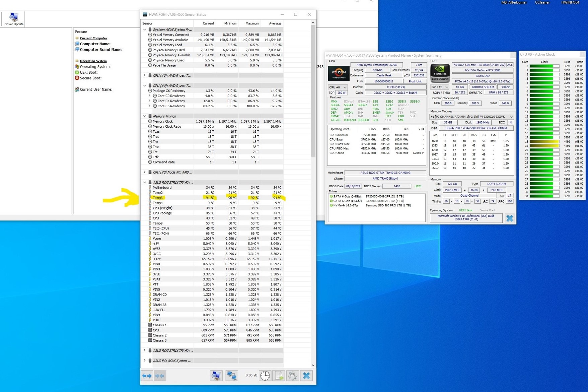The width and height of the screenshot is (588, 392).
Task: Click the shrink-columns inward arrows button
Action: click(x=160, y=376)
